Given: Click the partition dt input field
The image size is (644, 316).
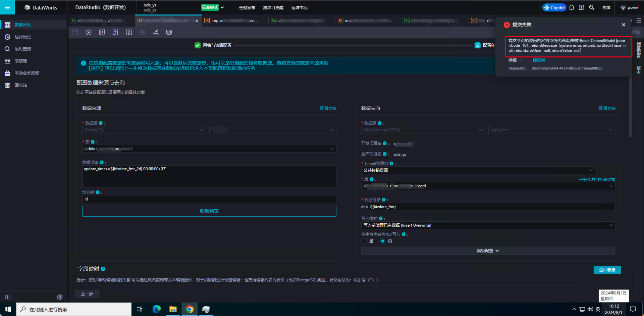Looking at the screenshot, I should 492,207.
